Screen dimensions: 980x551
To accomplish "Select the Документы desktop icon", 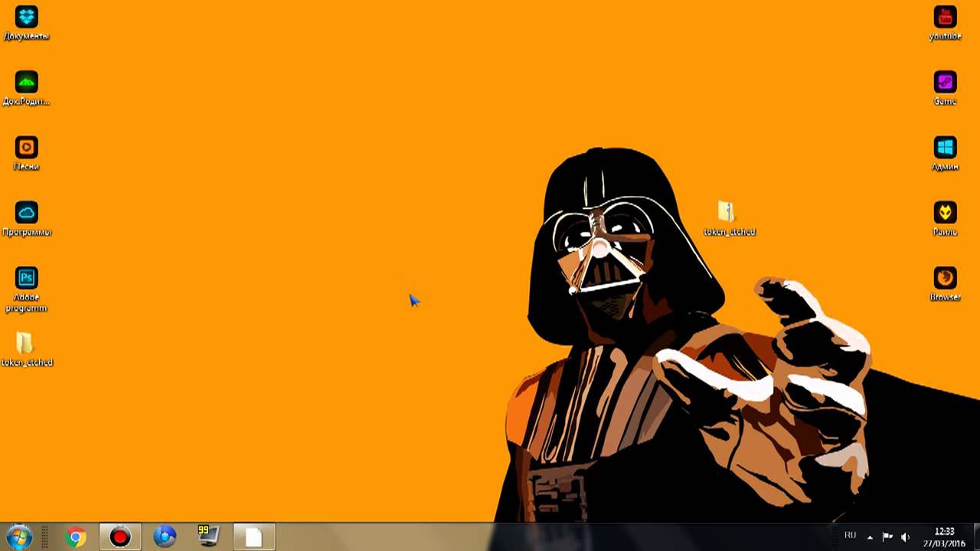I will coord(27,23).
